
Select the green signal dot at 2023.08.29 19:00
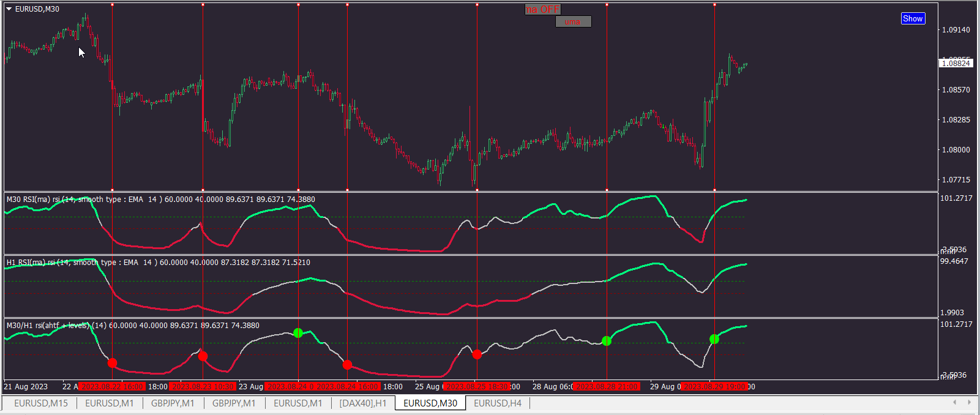point(714,339)
